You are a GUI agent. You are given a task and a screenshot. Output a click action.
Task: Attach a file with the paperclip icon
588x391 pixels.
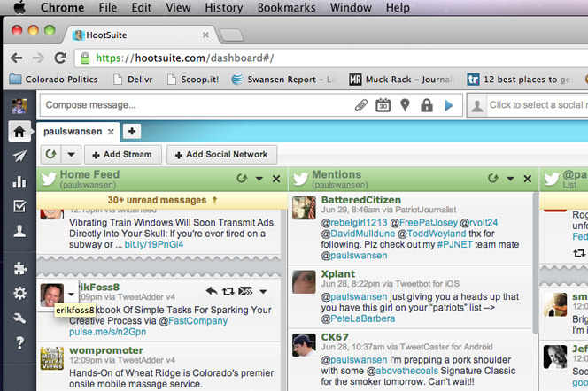pos(361,105)
